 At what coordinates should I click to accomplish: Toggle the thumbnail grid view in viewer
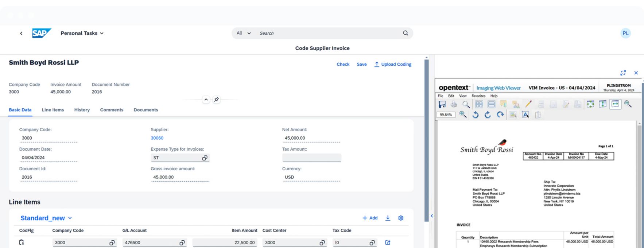[x=479, y=104]
